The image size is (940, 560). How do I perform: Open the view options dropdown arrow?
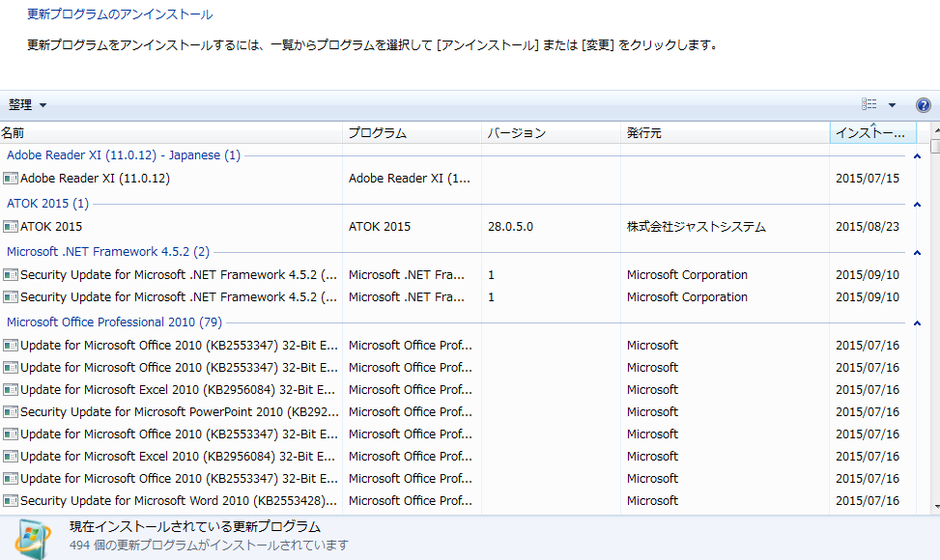892,105
